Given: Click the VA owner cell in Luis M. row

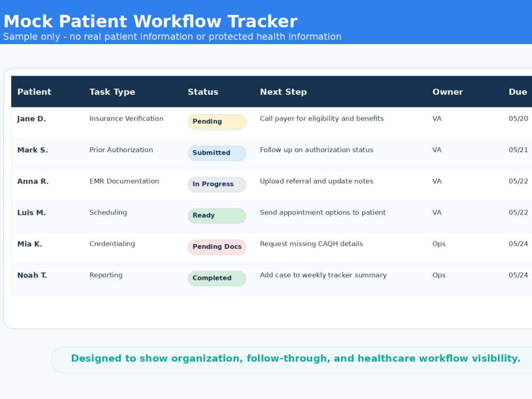Looking at the screenshot, I should (x=437, y=212).
